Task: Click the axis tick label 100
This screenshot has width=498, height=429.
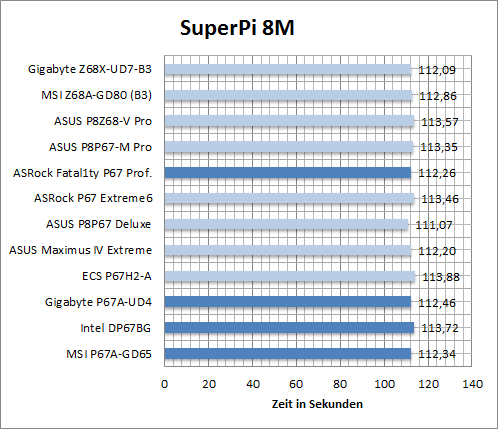Action: point(384,384)
